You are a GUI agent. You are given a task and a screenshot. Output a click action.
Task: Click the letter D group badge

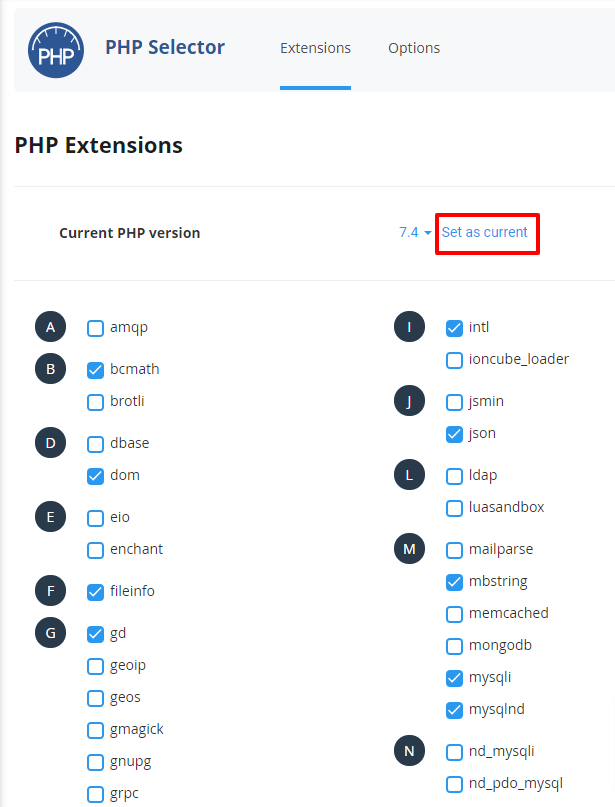coord(50,443)
